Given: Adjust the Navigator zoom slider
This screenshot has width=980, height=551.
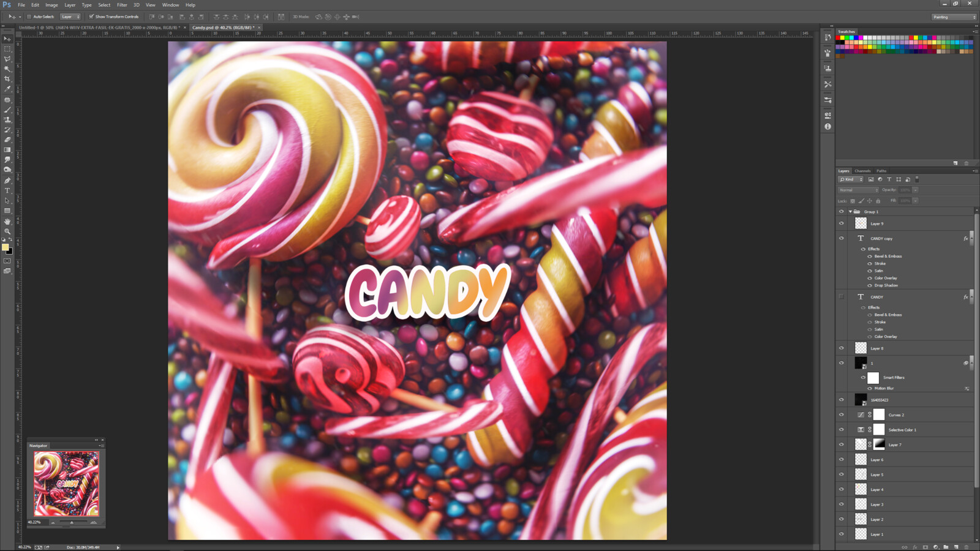Looking at the screenshot, I should coord(72,523).
